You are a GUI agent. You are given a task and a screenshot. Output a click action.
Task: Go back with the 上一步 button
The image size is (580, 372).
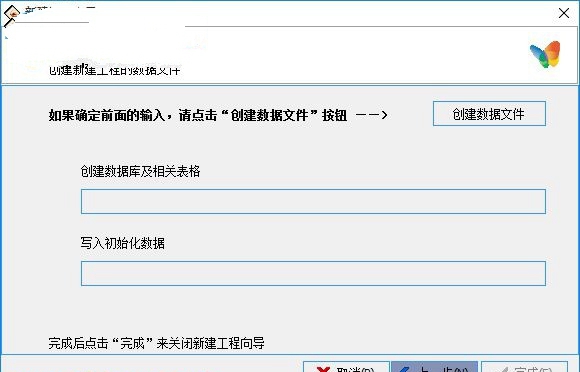pos(435,367)
